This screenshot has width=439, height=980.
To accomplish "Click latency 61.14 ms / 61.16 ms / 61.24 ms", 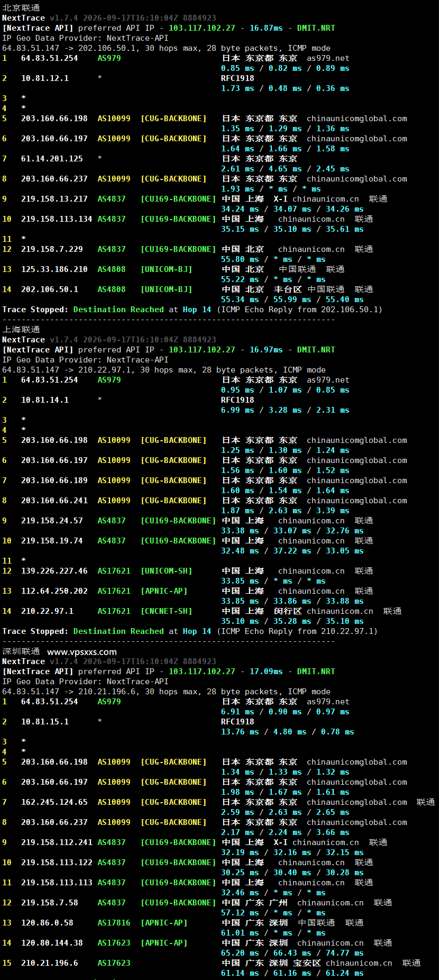I will click(x=292, y=973).
